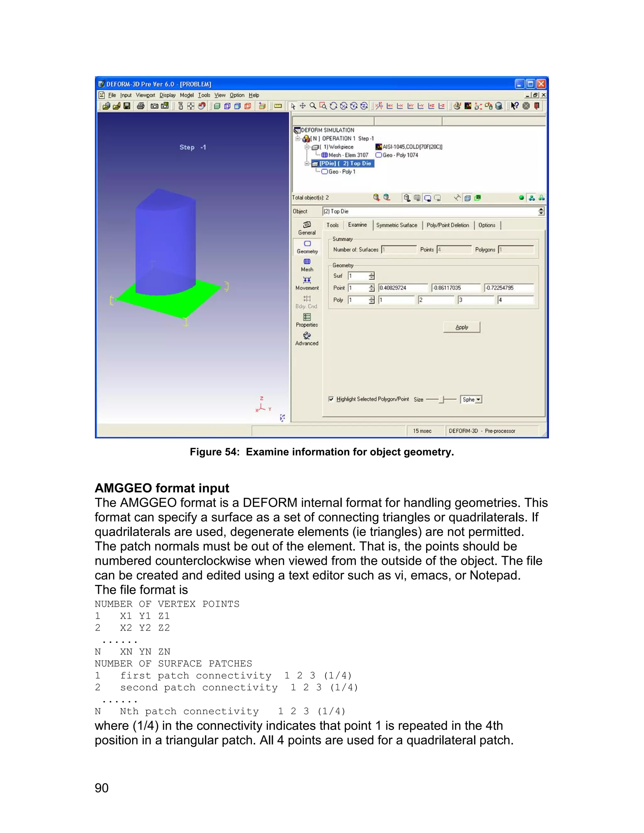
Task: Open the File menu
Action: (x=112, y=95)
